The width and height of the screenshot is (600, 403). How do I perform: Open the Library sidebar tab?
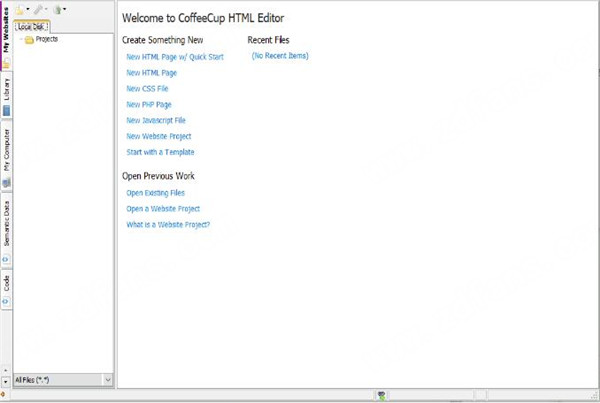[6, 96]
